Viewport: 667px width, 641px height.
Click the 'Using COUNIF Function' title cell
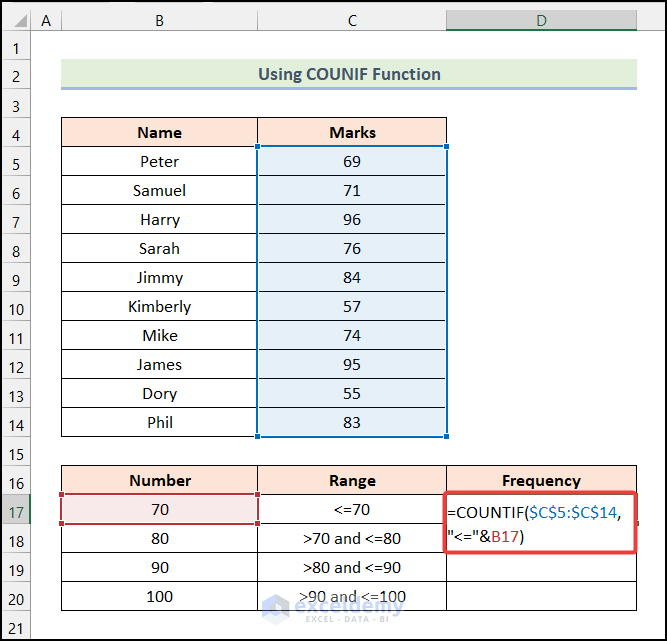click(349, 74)
